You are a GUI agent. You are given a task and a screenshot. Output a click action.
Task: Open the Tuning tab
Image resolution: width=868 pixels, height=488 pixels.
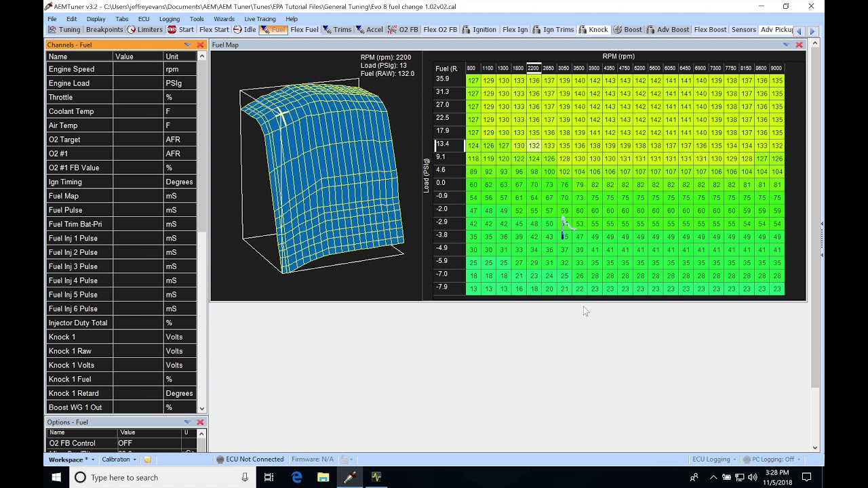(x=64, y=30)
